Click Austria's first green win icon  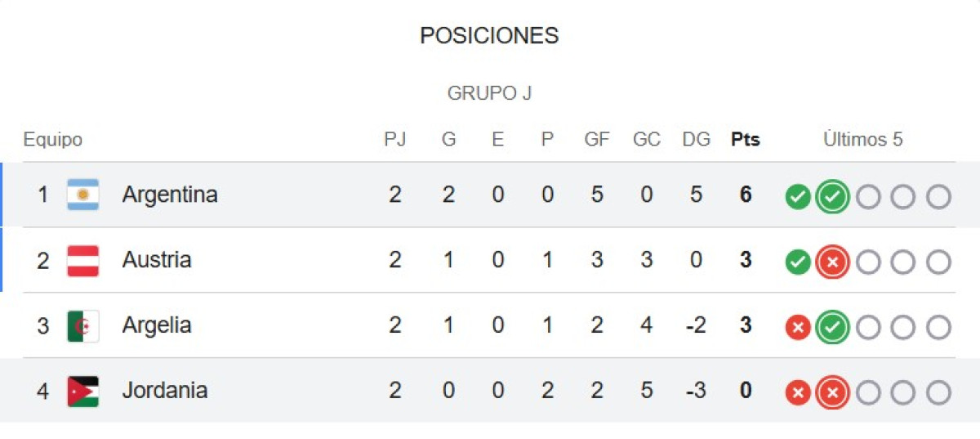click(x=798, y=262)
